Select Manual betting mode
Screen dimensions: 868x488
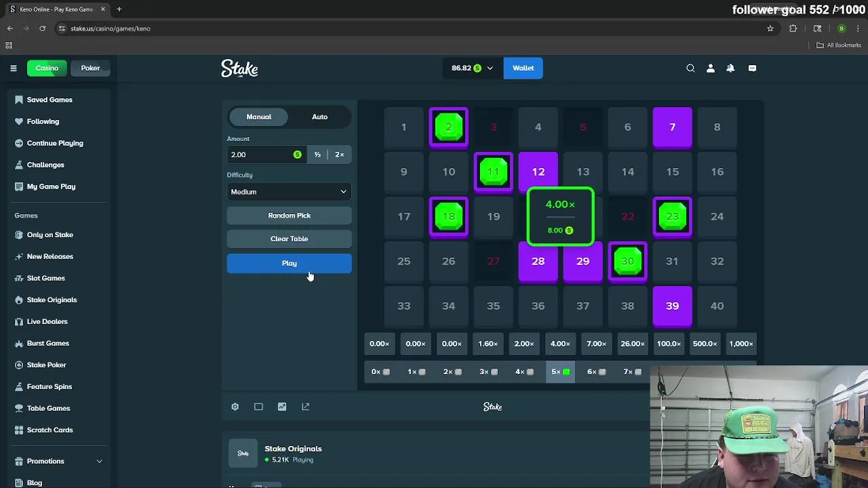(x=258, y=117)
